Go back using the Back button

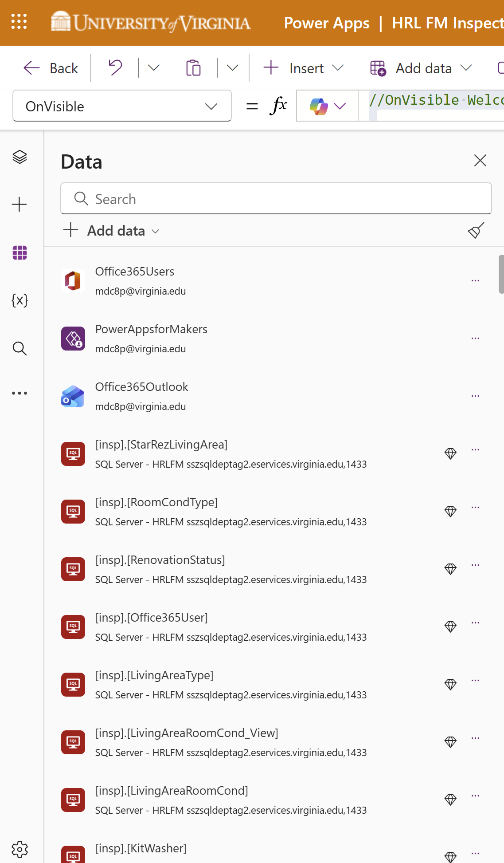[50, 68]
